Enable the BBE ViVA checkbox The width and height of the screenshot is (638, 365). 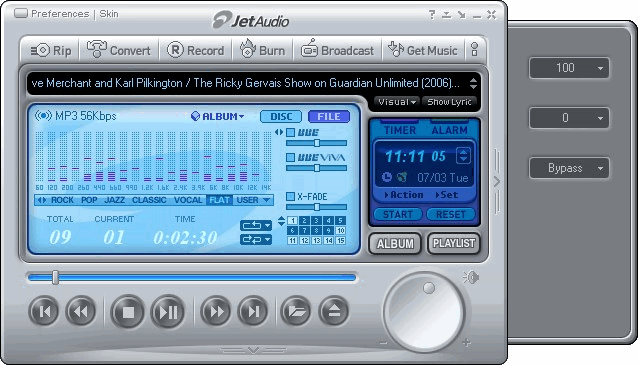pyautogui.click(x=291, y=157)
